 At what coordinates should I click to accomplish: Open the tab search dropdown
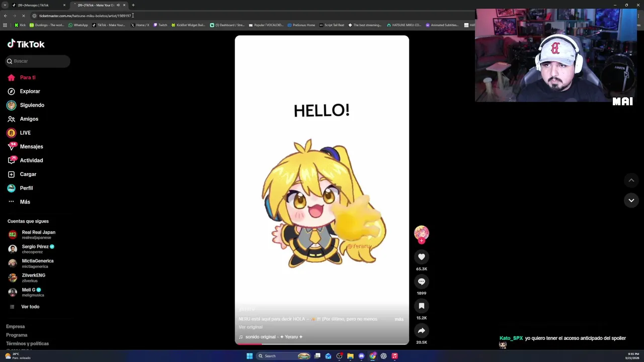(5, 5)
